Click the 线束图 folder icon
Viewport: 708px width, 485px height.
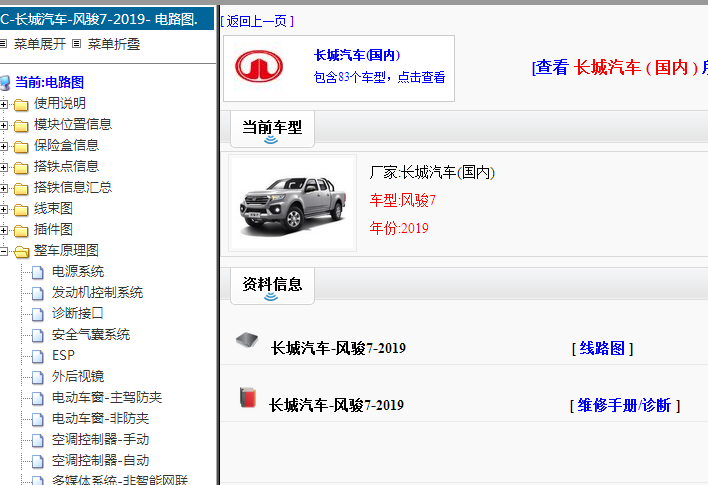pyautogui.click(x=21, y=210)
